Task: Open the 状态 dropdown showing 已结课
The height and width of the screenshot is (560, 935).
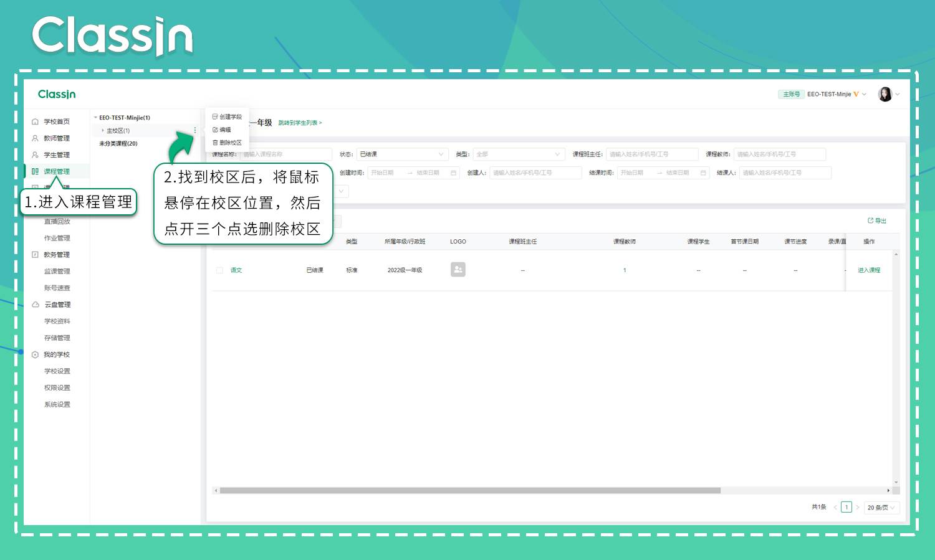Action: pos(402,154)
